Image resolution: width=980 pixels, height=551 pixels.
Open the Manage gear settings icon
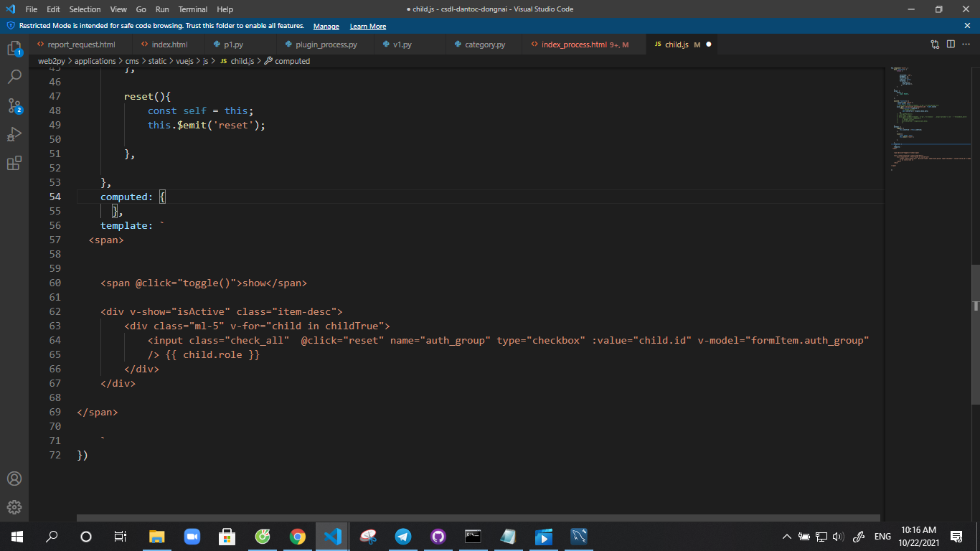[x=14, y=507]
